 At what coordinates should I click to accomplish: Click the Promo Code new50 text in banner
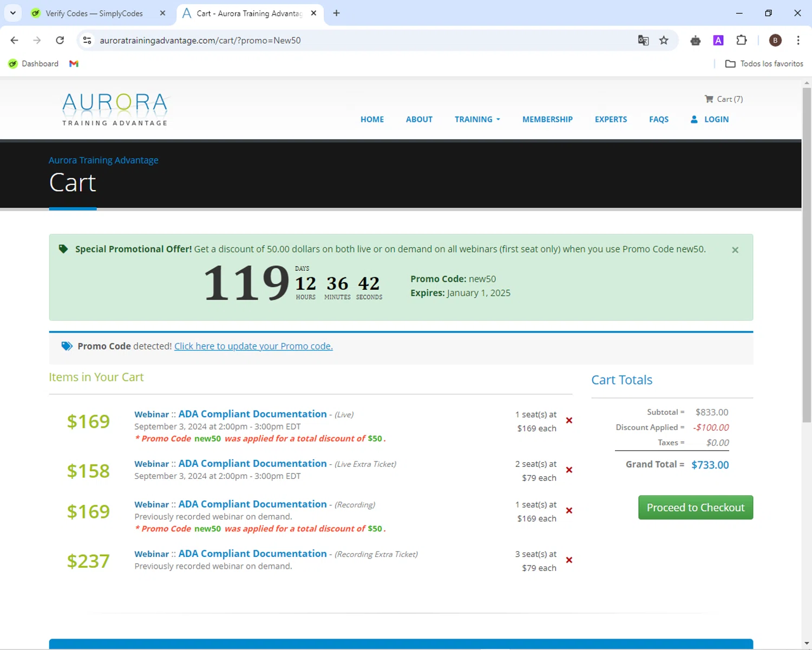(453, 279)
